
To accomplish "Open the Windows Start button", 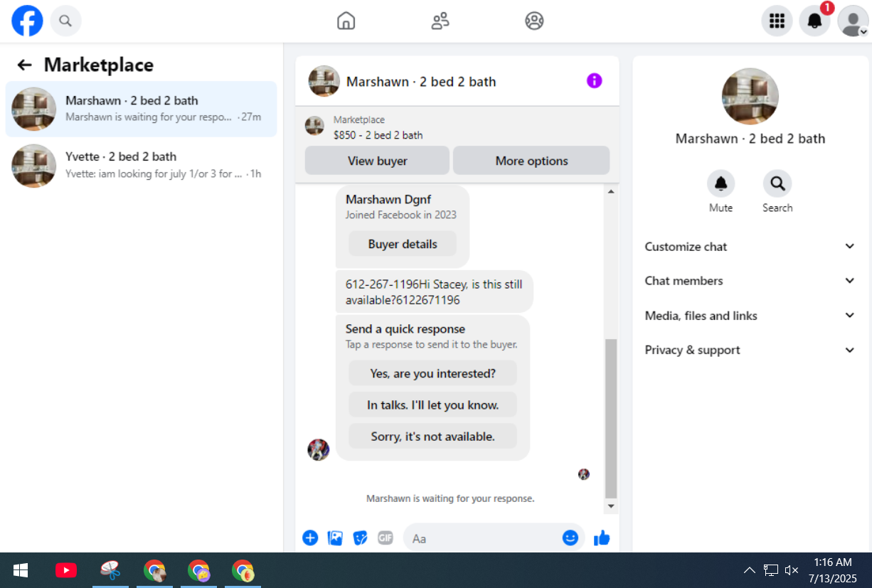I will click(21, 570).
